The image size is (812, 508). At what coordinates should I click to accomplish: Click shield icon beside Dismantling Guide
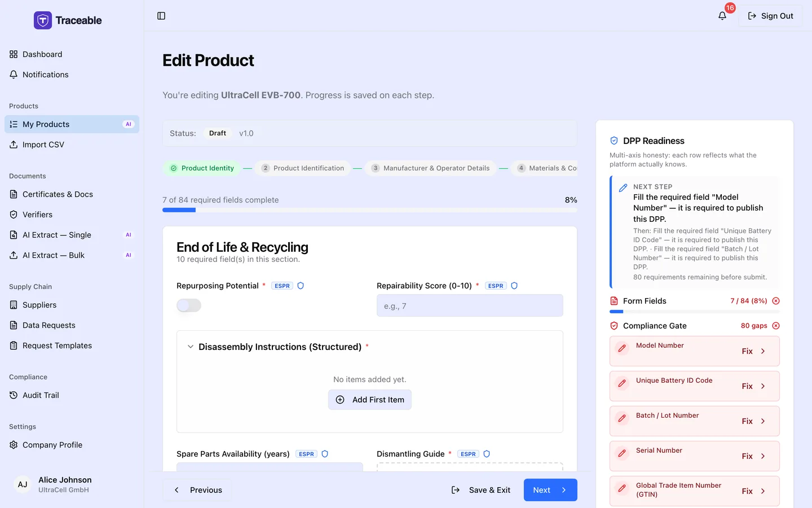(487, 454)
